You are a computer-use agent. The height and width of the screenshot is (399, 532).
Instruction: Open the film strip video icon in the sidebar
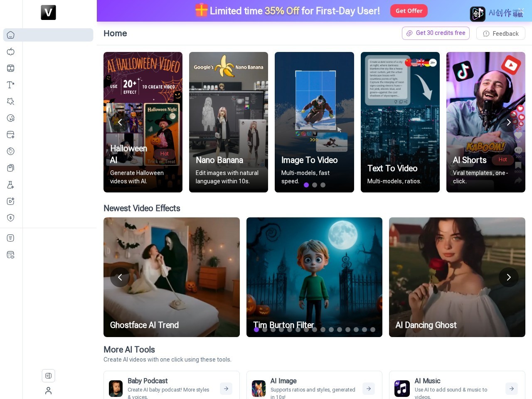(x=11, y=68)
